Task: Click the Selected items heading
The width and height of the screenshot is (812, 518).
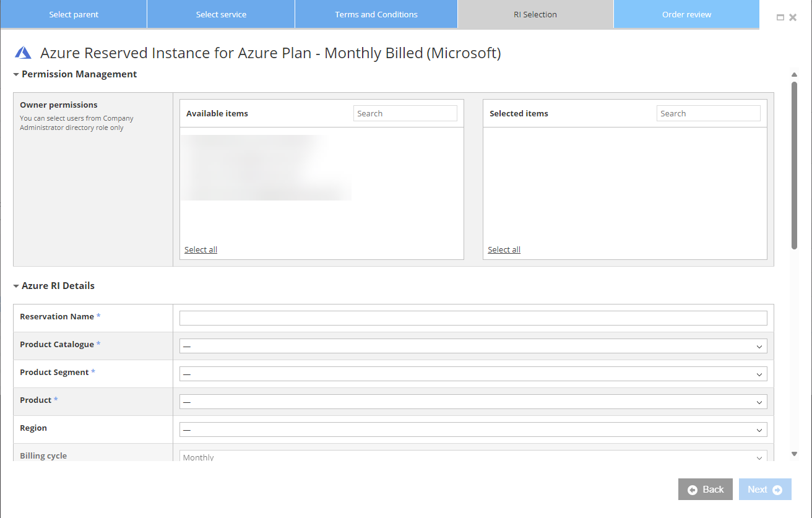Action: pyautogui.click(x=519, y=113)
